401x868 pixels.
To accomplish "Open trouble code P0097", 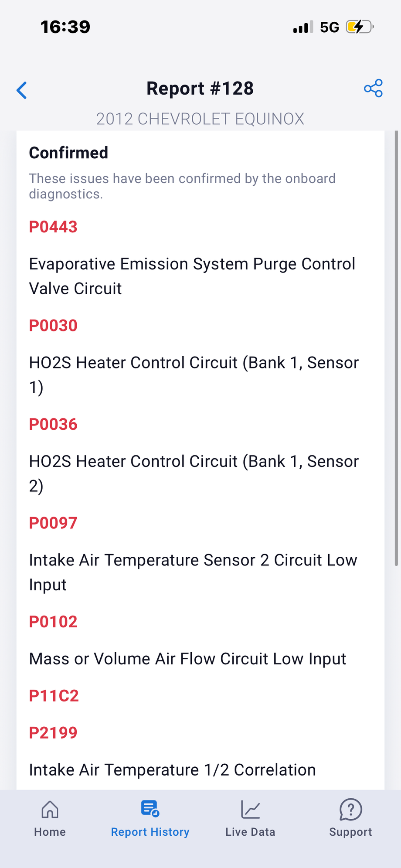I will 53,523.
